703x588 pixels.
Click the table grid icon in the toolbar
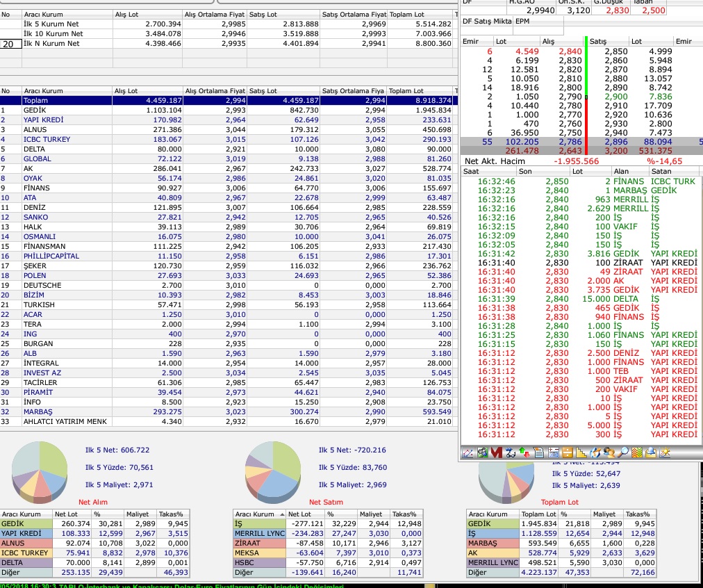click(553, 453)
